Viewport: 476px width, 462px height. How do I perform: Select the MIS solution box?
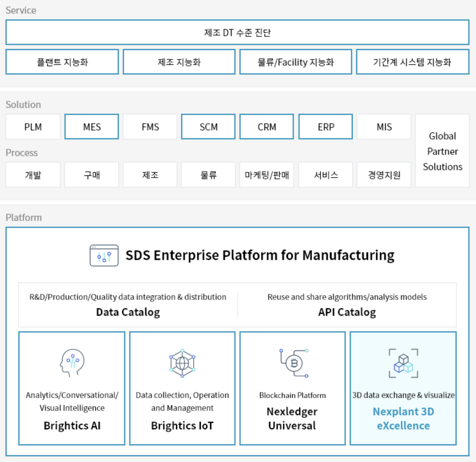pyautogui.click(x=384, y=127)
